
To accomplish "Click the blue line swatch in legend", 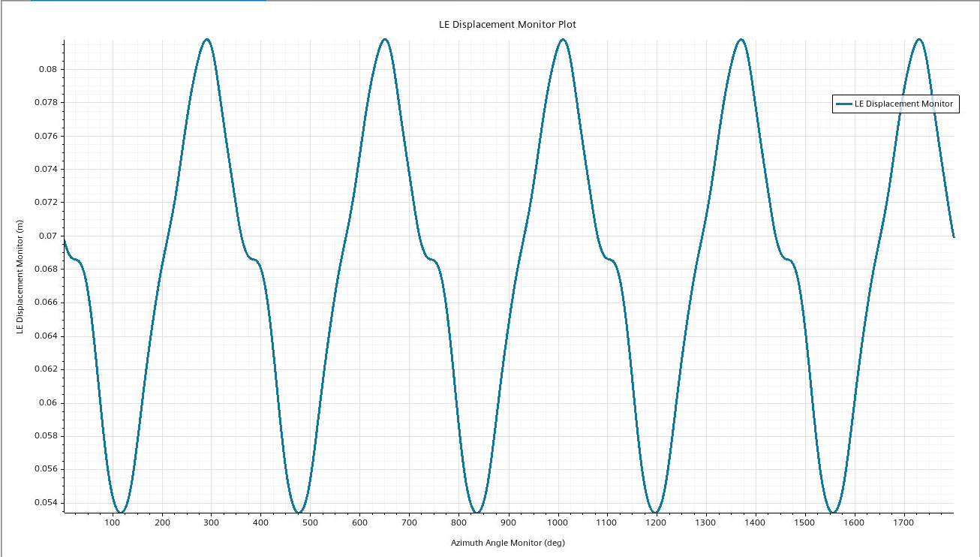I will pyautogui.click(x=844, y=104).
